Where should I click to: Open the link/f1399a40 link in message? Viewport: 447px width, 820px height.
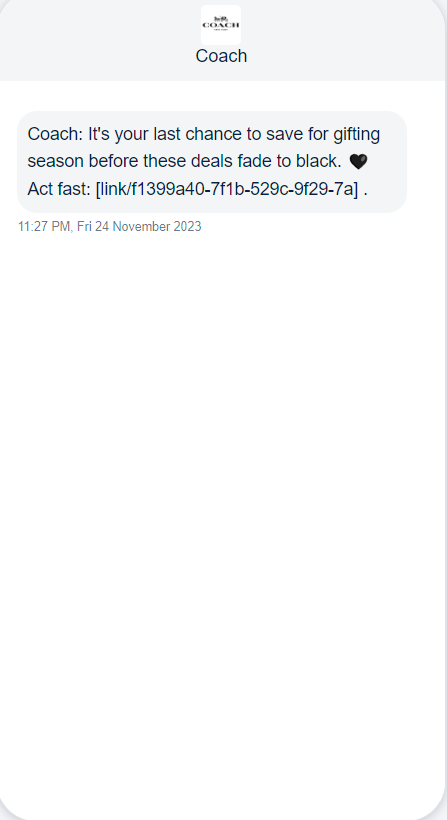point(227,189)
